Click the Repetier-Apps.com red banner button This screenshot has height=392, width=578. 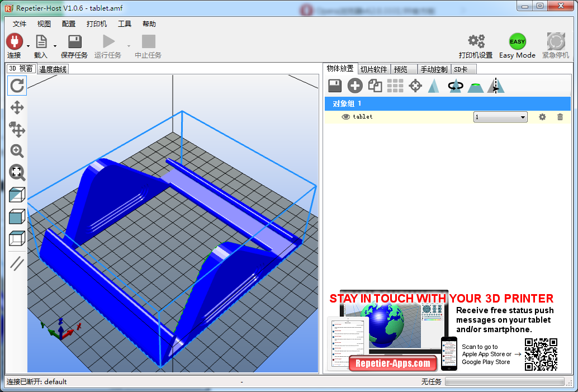tap(392, 363)
